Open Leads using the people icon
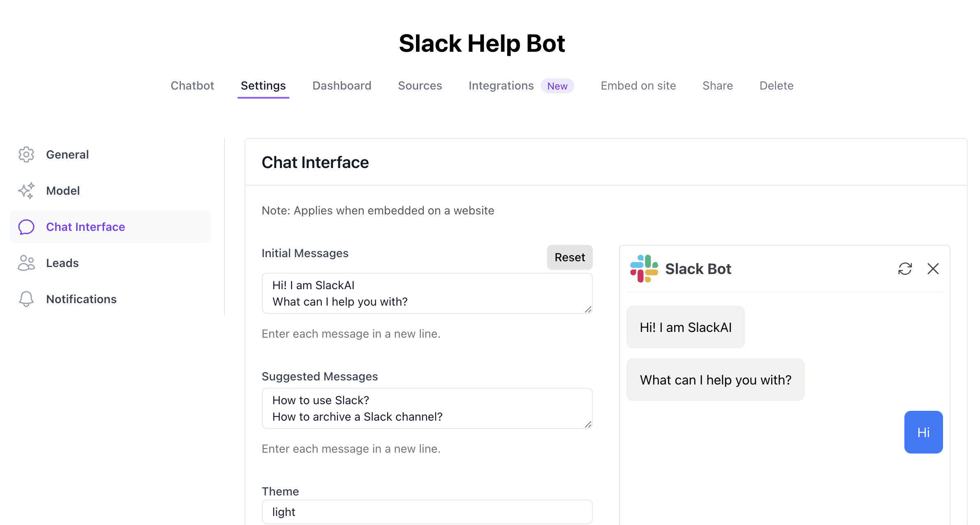 26,262
